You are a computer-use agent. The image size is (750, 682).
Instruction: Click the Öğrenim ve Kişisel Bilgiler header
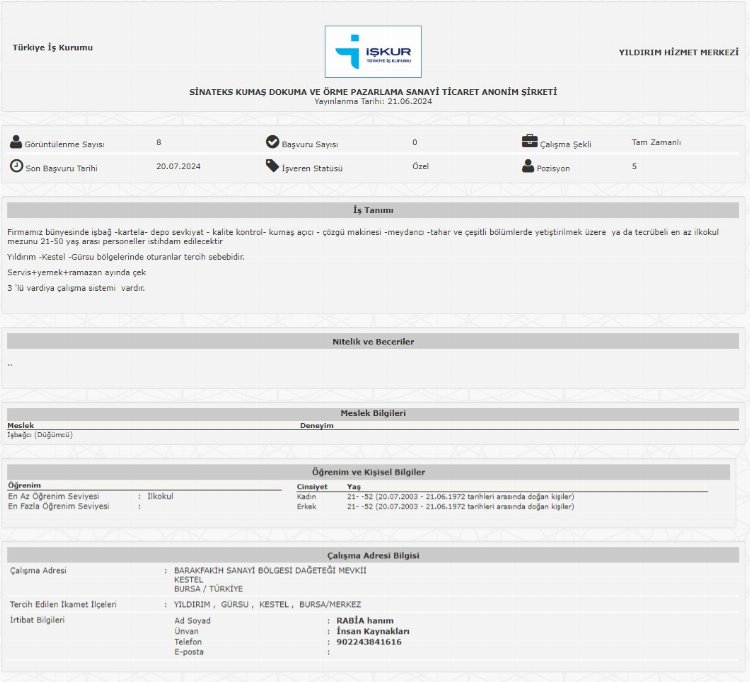click(x=373, y=471)
